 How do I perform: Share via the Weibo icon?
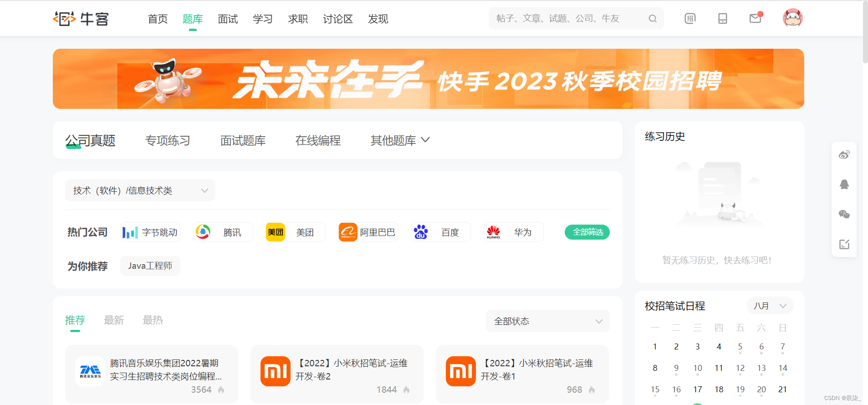coord(844,155)
